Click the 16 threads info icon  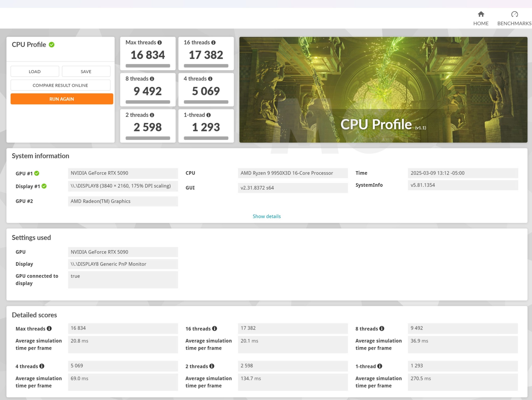click(214, 42)
